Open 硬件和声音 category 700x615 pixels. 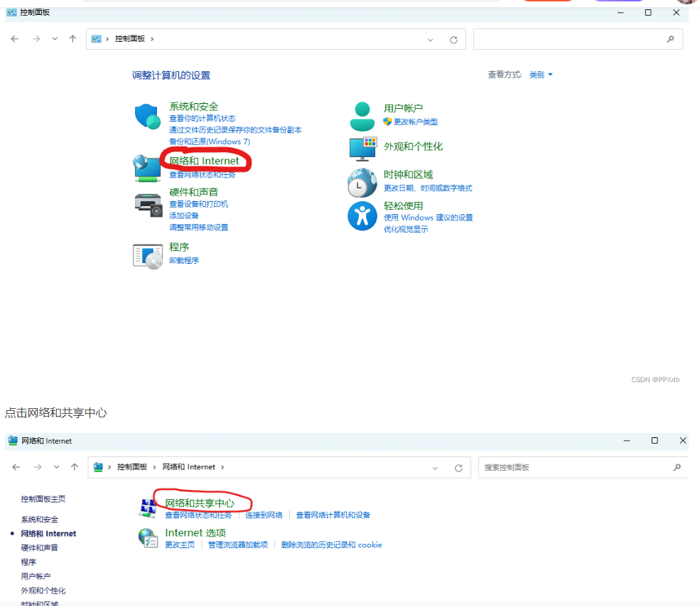[x=194, y=192]
